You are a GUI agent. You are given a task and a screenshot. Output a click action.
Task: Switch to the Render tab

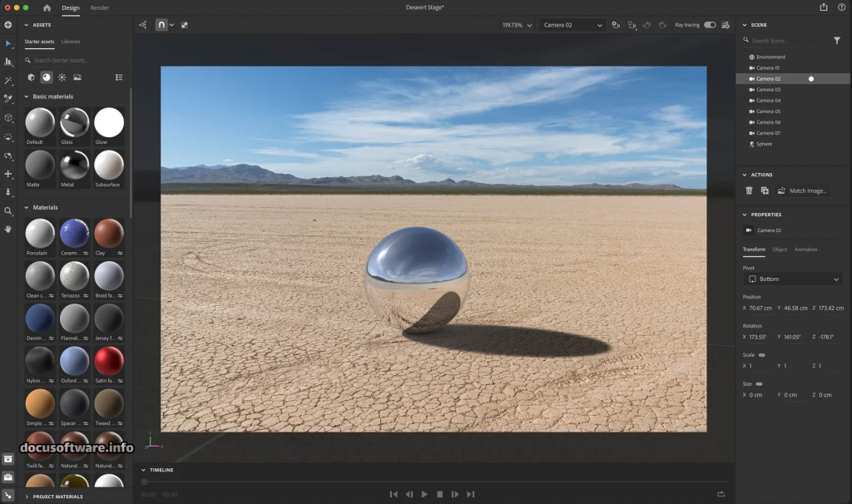pyautogui.click(x=99, y=7)
